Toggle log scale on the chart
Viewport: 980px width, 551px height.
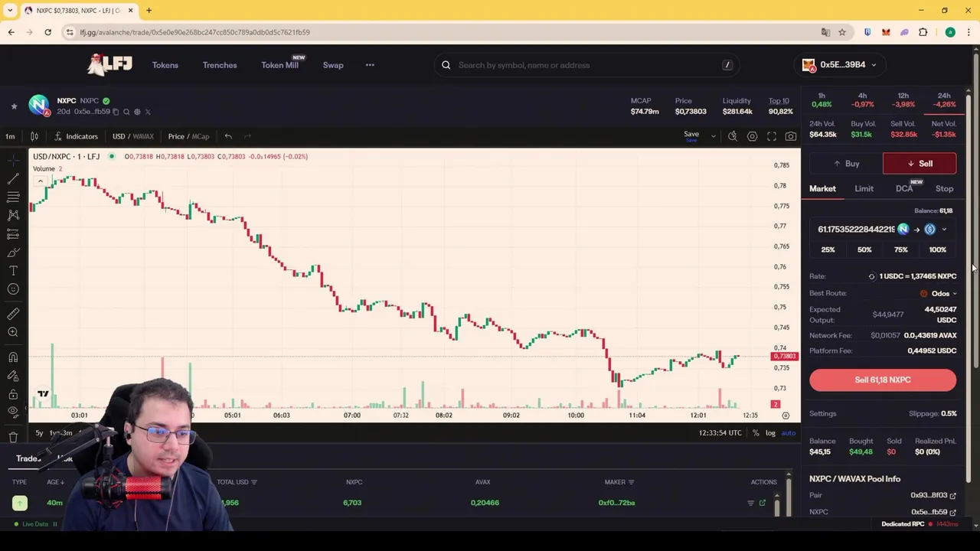pos(770,433)
